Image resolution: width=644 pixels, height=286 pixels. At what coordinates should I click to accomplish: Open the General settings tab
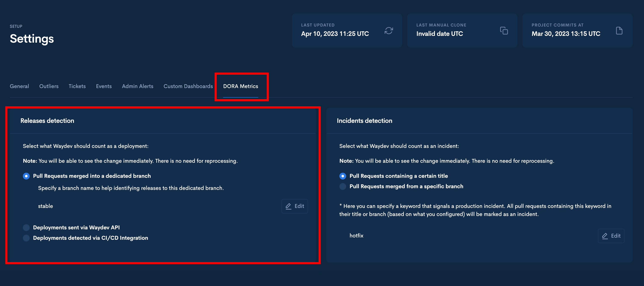coord(19,86)
